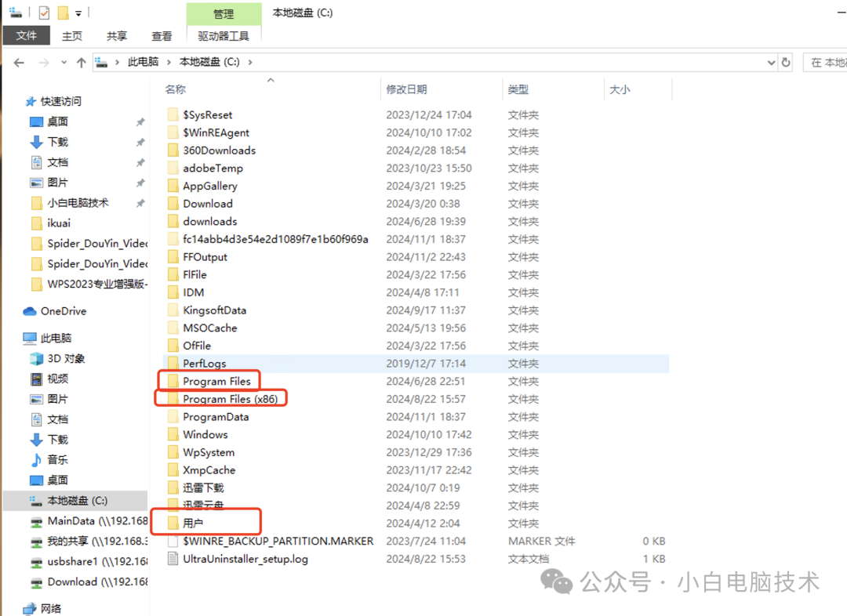The width and height of the screenshot is (847, 616).
Task: Select the UltraUninstaller_setup.log file icon
Action: [173, 559]
